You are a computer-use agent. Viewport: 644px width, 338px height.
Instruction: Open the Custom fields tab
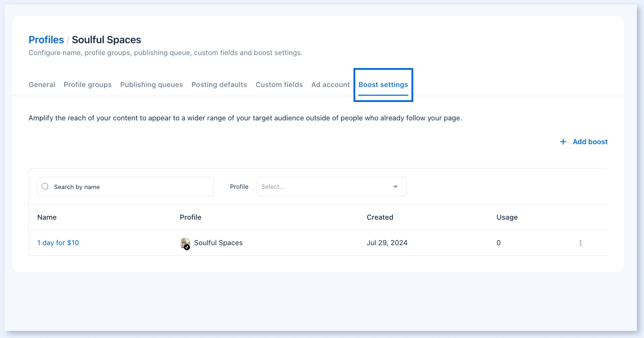coord(279,85)
